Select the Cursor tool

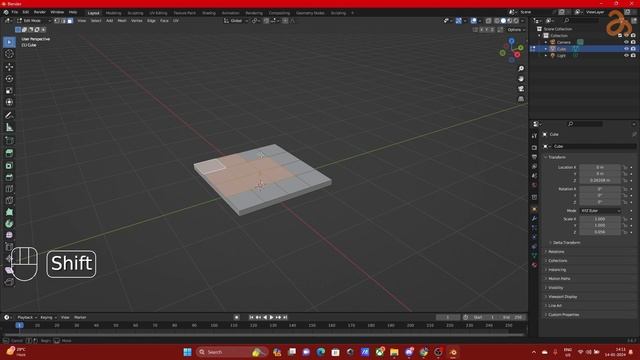pos(9,54)
